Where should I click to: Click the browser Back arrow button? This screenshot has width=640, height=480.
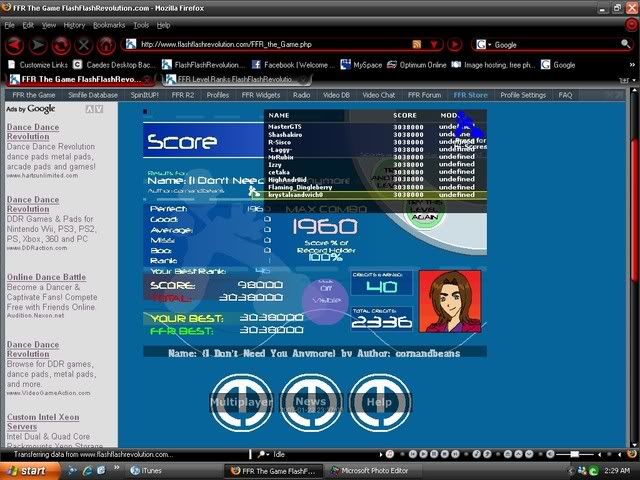tap(14, 45)
